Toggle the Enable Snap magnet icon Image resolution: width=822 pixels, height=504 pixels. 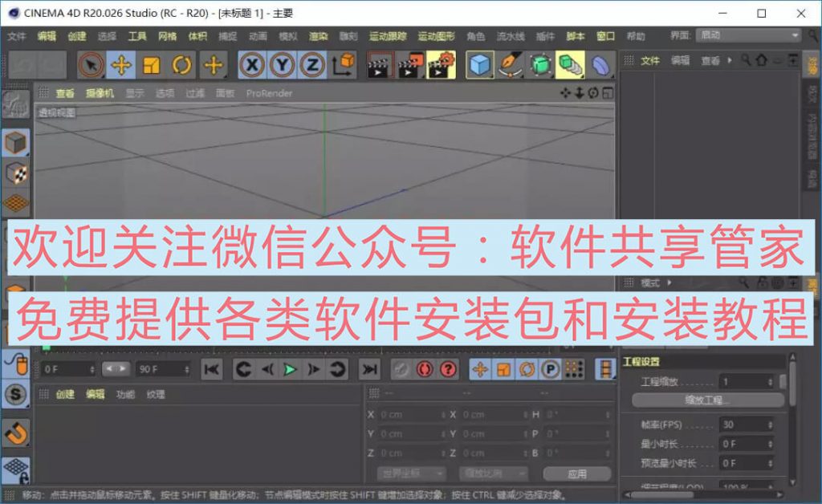(16, 433)
